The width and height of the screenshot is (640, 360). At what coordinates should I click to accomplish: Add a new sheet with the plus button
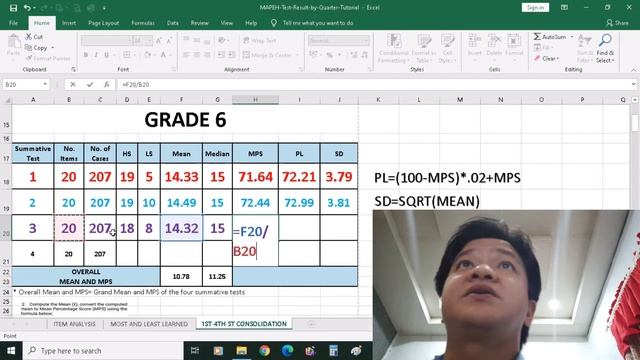click(311, 324)
